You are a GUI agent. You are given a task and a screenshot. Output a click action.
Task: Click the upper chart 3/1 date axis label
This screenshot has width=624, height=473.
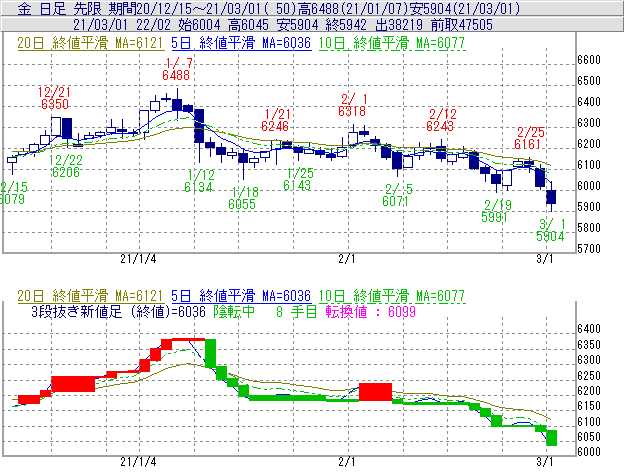(545, 259)
